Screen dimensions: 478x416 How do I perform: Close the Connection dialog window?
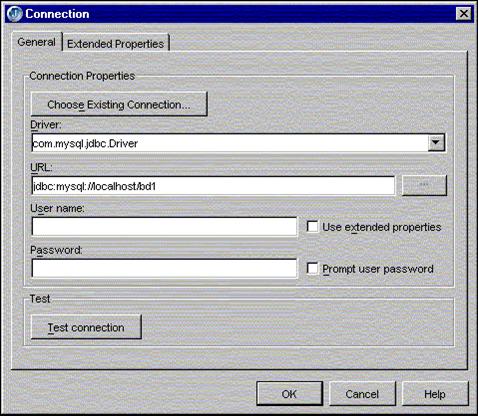[x=464, y=14]
